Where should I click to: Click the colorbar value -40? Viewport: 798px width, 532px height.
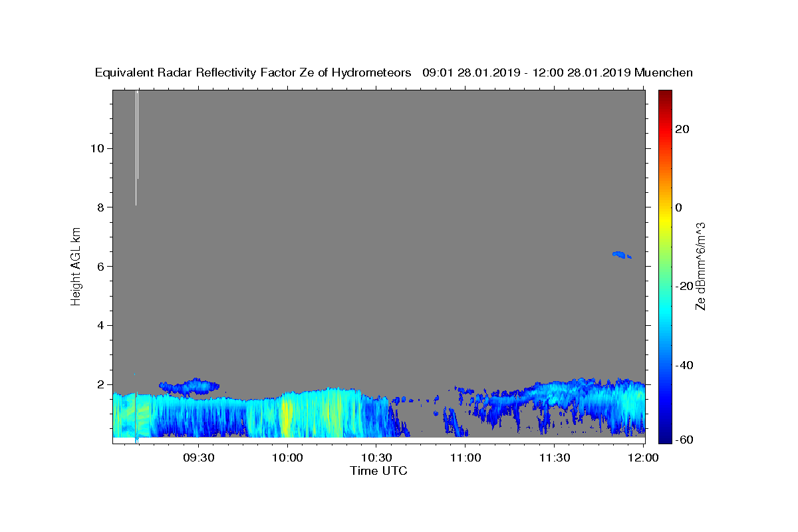click(x=684, y=365)
